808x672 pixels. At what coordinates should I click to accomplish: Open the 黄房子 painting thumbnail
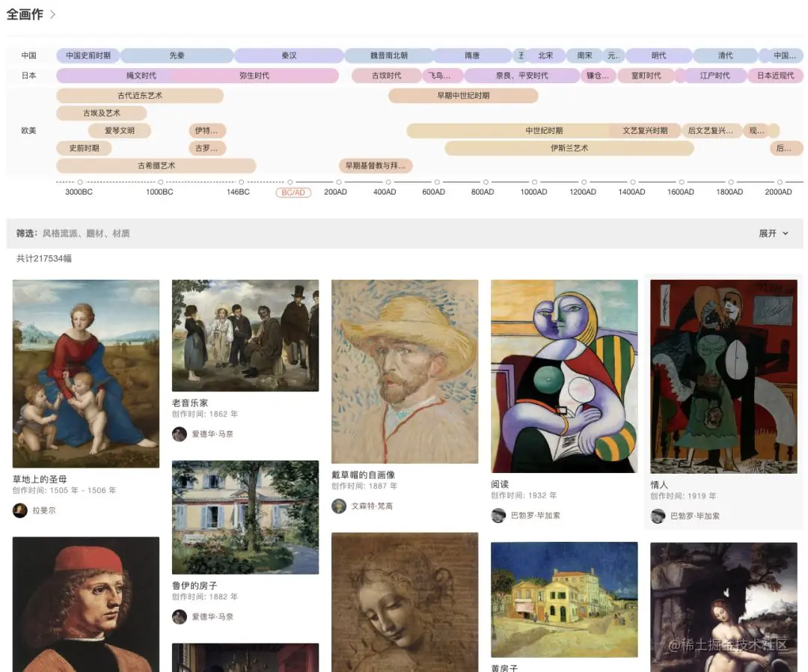pos(564,599)
